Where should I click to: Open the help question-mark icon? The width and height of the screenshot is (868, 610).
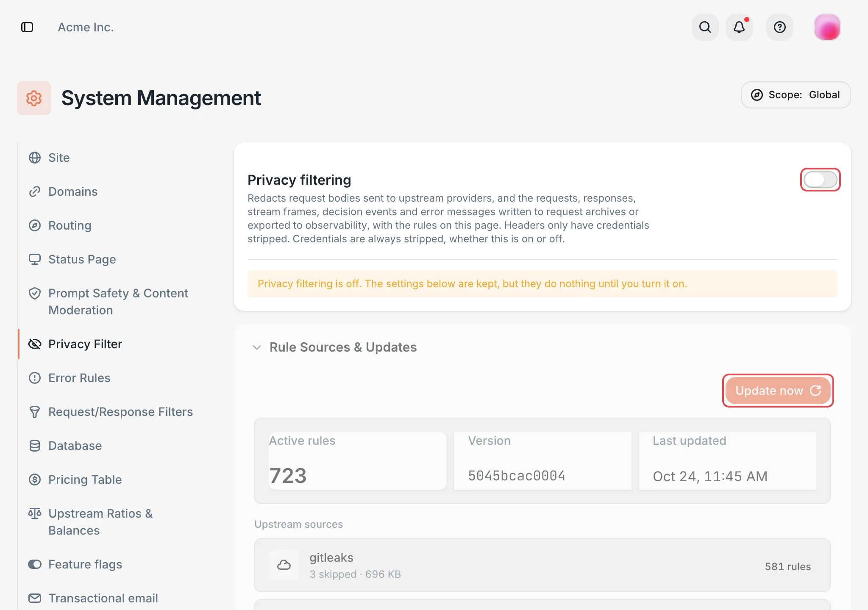pos(779,27)
